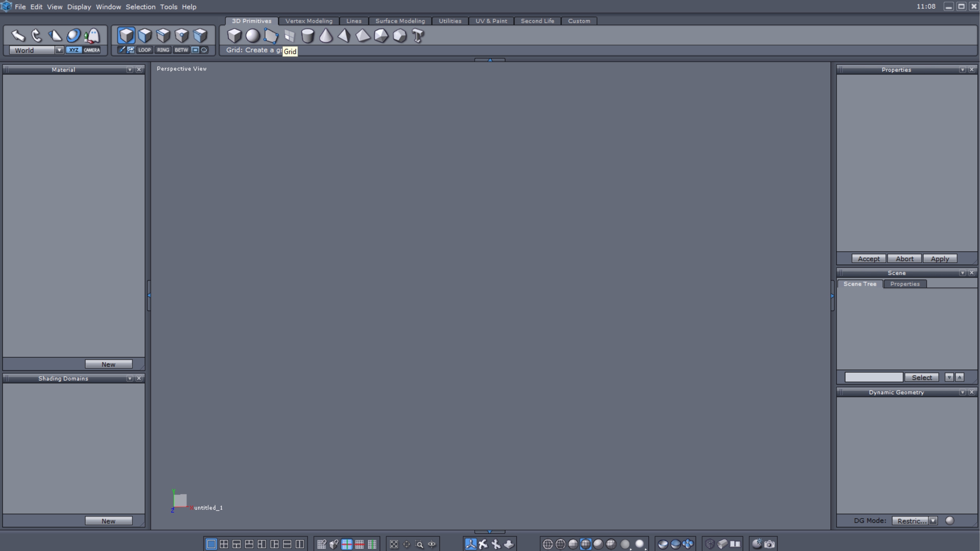This screenshot has width=980, height=551.
Task: Click New in the Material panel
Action: click(x=108, y=364)
